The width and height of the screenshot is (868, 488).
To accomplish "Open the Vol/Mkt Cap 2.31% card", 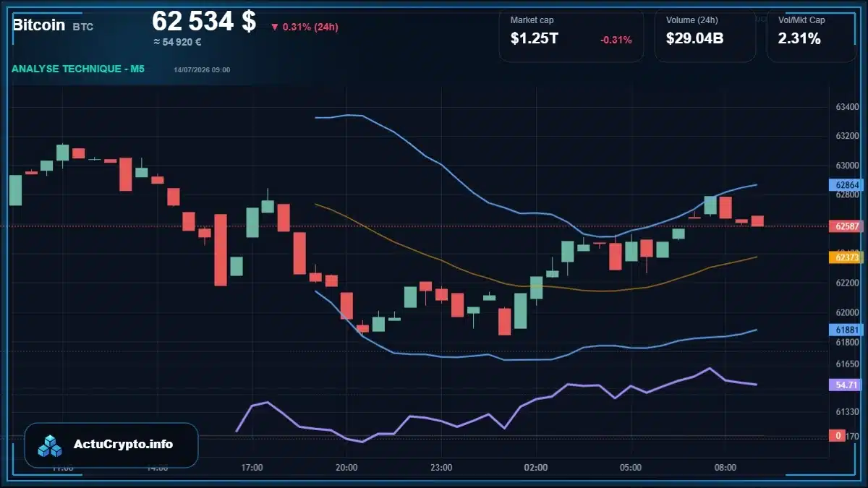I will pos(812,35).
